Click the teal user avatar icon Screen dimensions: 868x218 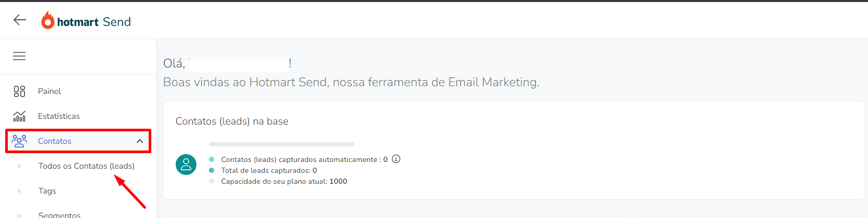click(186, 165)
